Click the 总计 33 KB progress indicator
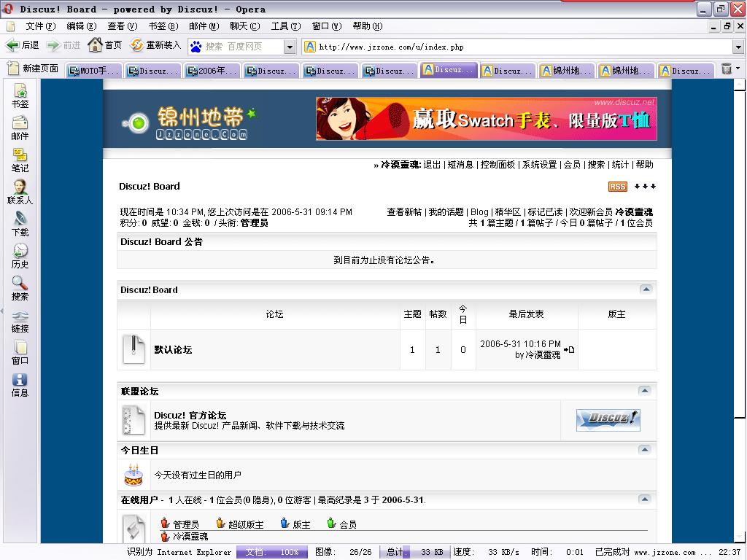This screenshot has width=747, height=560. [414, 552]
